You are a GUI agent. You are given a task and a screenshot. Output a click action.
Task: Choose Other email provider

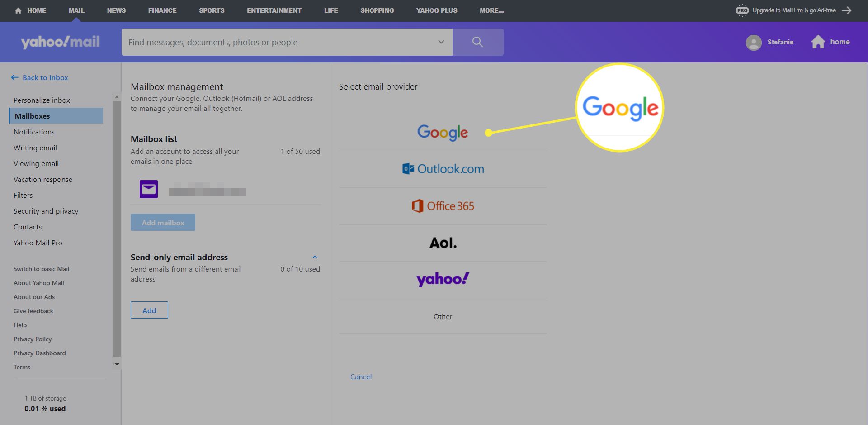443,316
